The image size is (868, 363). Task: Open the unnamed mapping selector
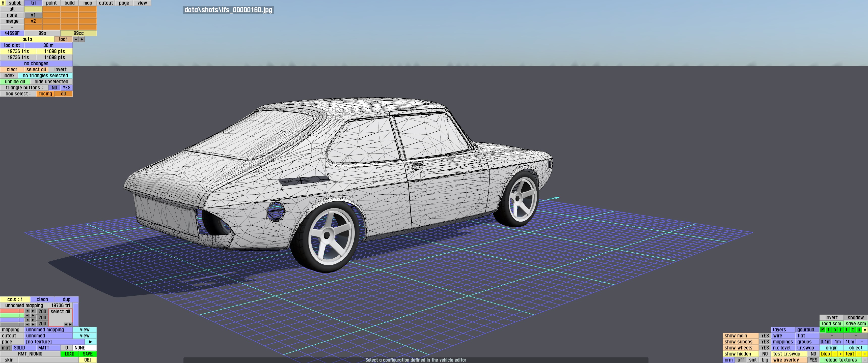[48, 330]
